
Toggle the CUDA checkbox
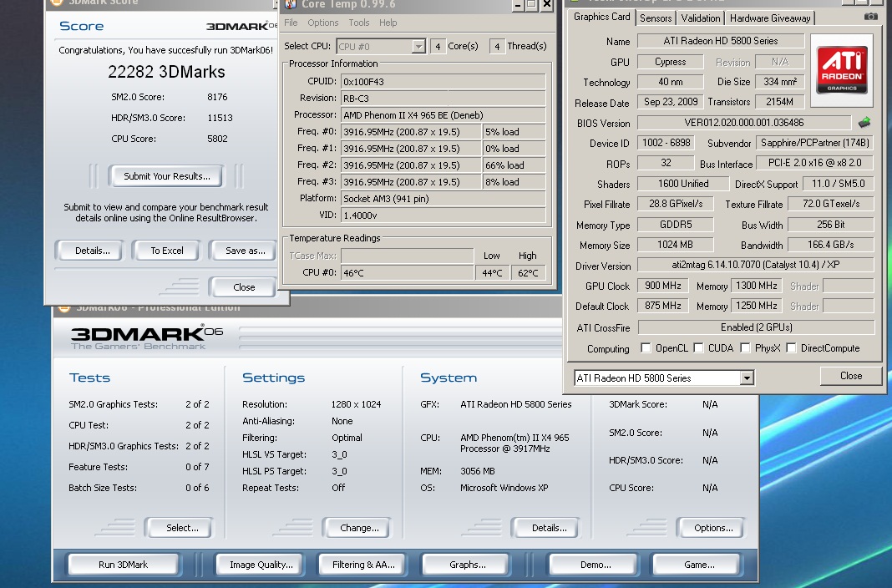point(698,348)
